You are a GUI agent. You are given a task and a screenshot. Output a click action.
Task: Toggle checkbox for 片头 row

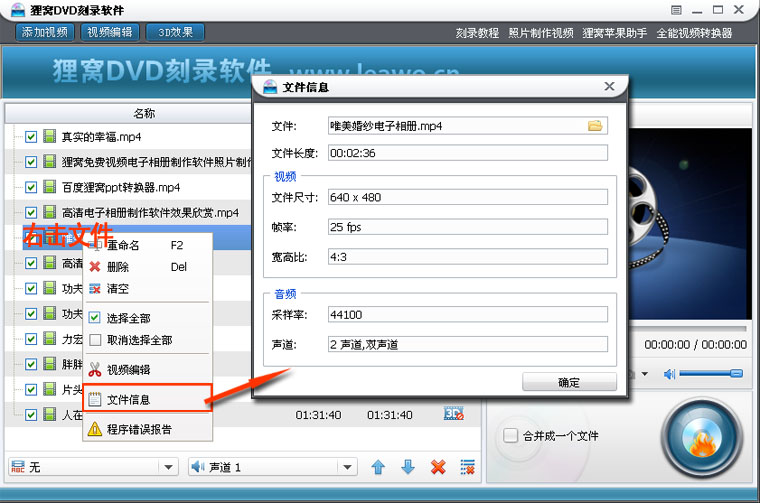pyautogui.click(x=31, y=390)
